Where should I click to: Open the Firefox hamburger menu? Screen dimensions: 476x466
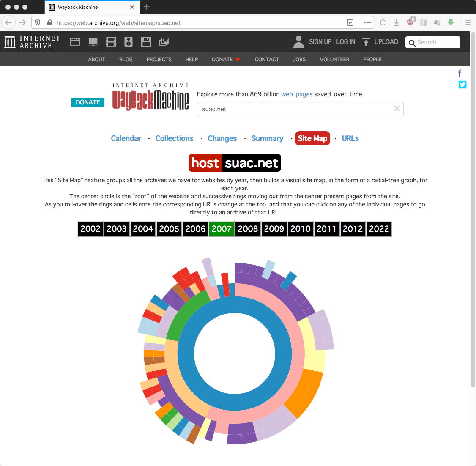click(468, 22)
